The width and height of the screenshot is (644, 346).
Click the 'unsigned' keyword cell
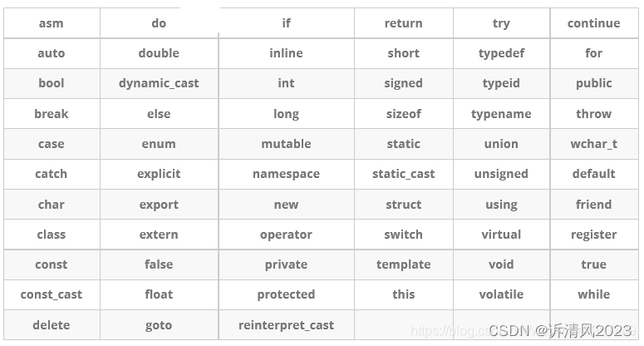501,174
